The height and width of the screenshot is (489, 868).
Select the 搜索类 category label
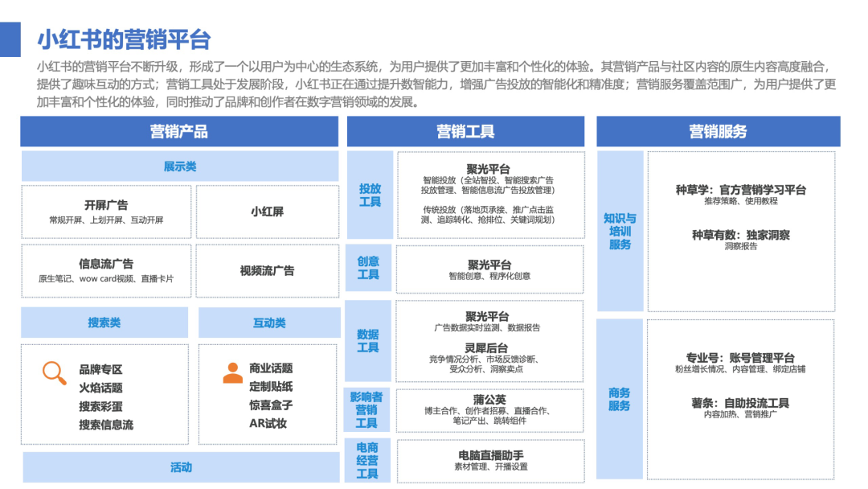click(x=104, y=323)
